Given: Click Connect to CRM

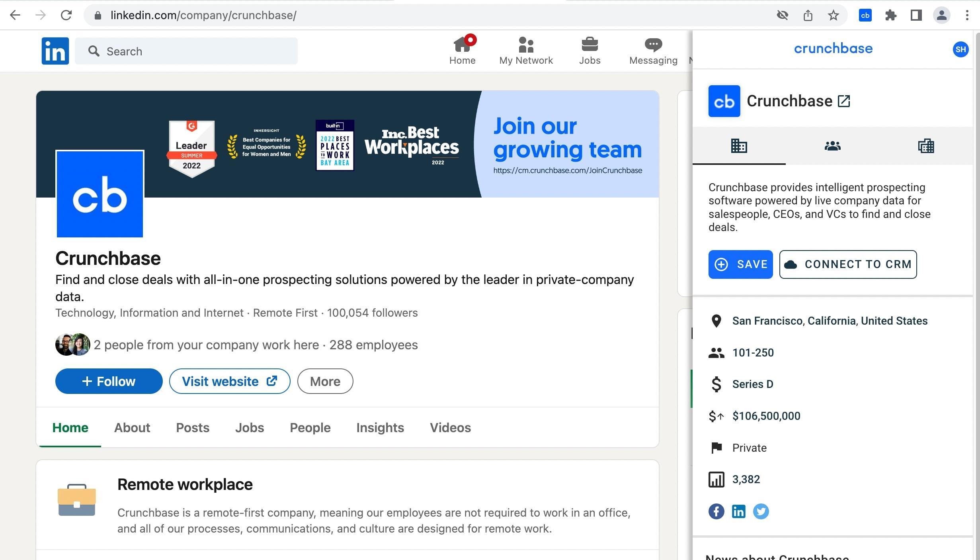Looking at the screenshot, I should point(847,264).
